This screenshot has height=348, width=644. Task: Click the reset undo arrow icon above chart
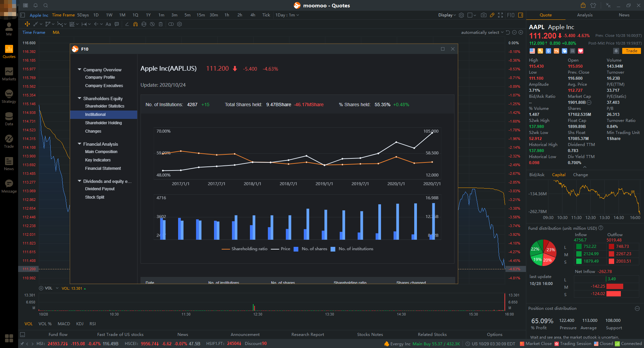point(508,32)
